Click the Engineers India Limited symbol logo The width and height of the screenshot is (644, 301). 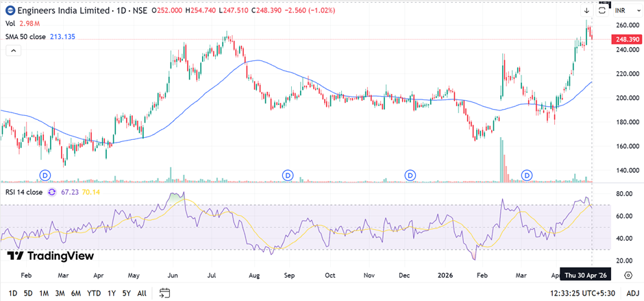8,11
